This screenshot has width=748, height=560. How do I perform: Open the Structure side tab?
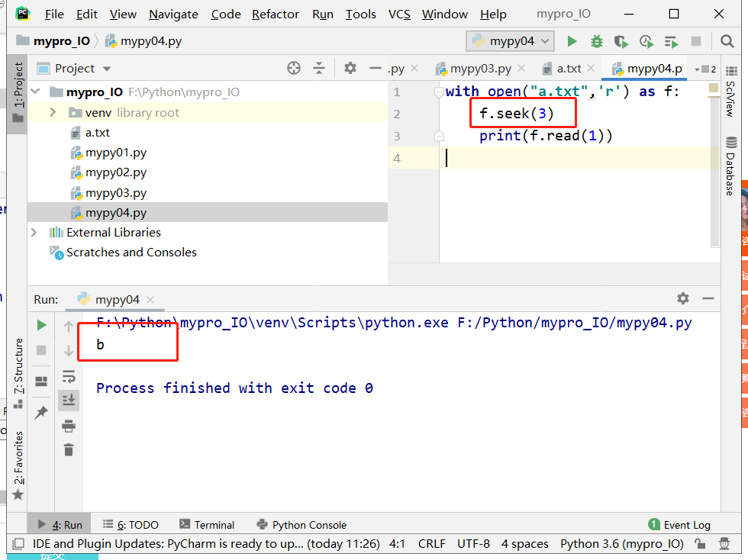(x=18, y=373)
